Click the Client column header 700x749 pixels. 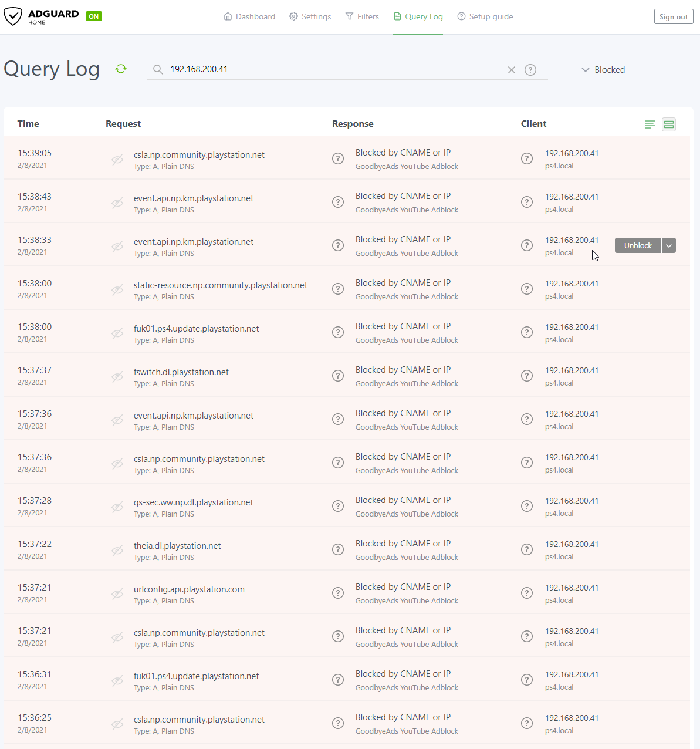(534, 124)
